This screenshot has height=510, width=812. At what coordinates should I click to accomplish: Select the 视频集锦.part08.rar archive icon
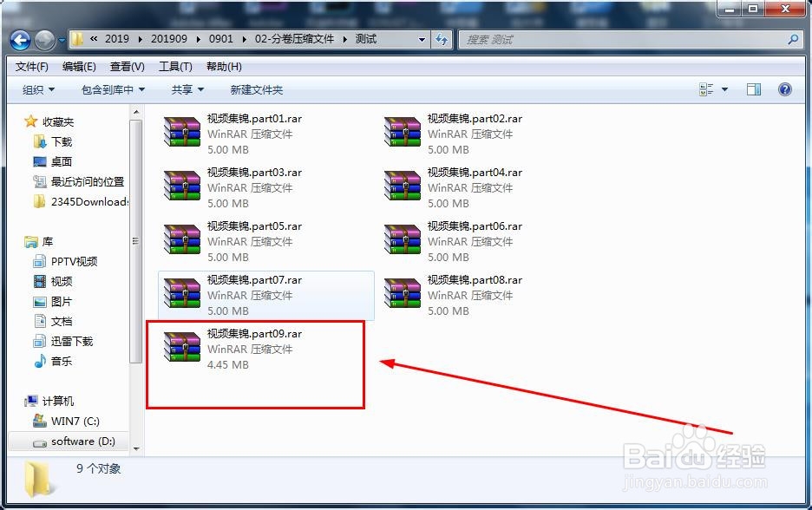(x=402, y=293)
